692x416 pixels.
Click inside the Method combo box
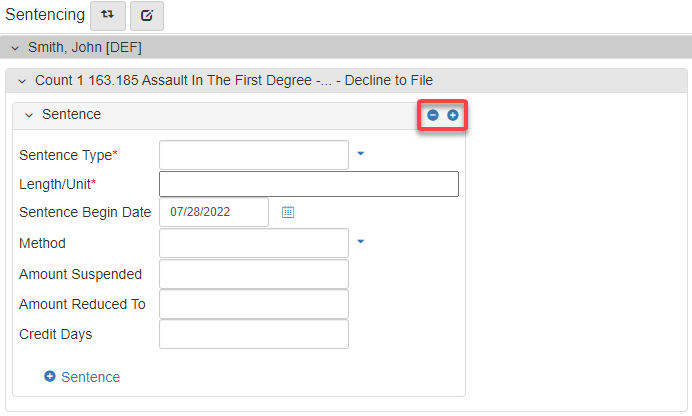pyautogui.click(x=253, y=242)
